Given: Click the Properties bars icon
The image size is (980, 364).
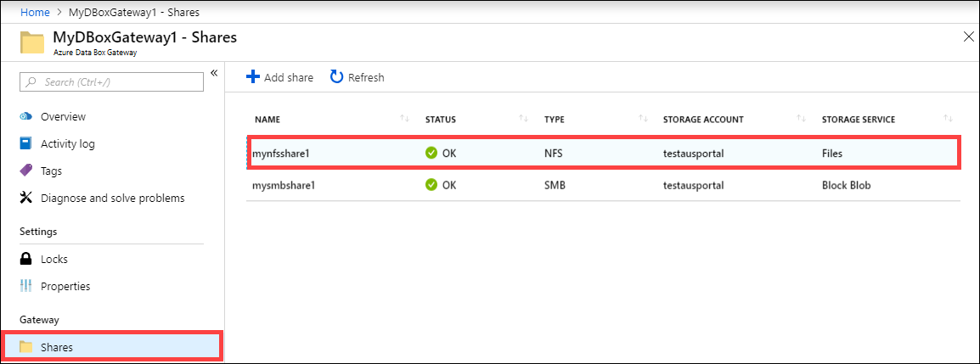Looking at the screenshot, I should (x=25, y=286).
